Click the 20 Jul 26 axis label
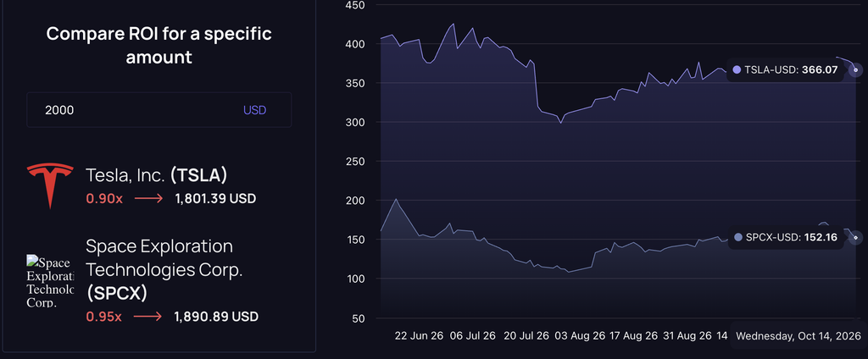 525,336
